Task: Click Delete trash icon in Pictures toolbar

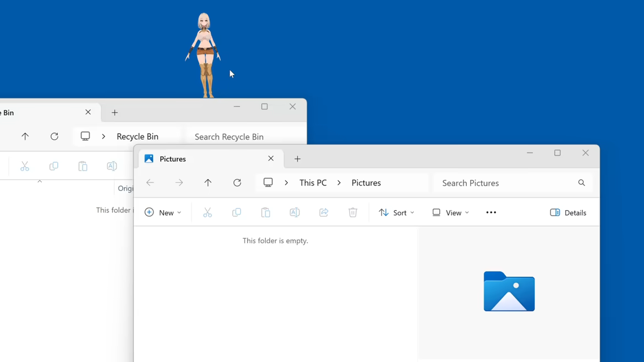Action: point(353,212)
